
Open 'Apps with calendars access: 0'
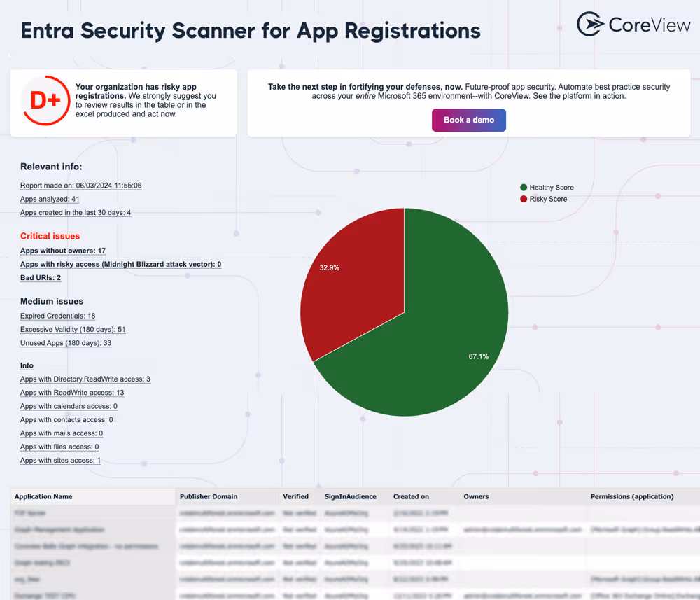[69, 406]
